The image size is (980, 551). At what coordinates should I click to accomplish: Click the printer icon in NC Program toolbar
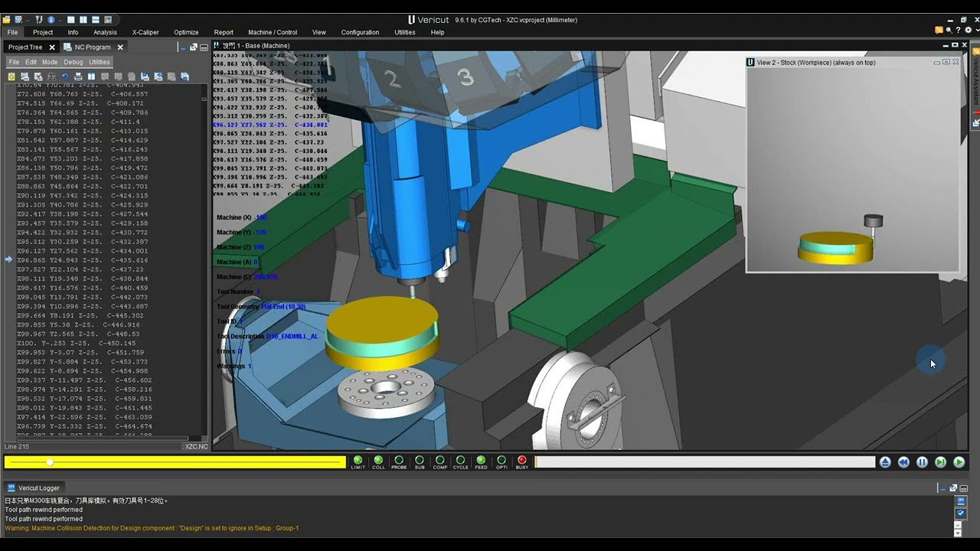click(x=78, y=77)
